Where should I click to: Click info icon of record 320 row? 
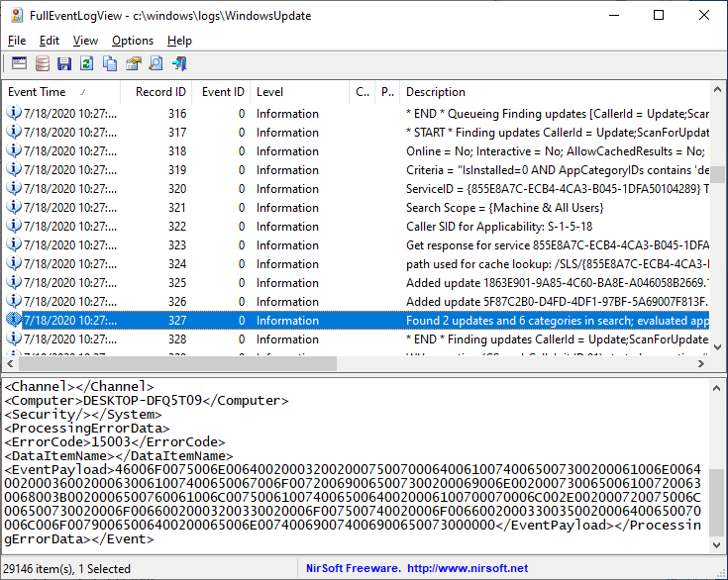click(14, 188)
